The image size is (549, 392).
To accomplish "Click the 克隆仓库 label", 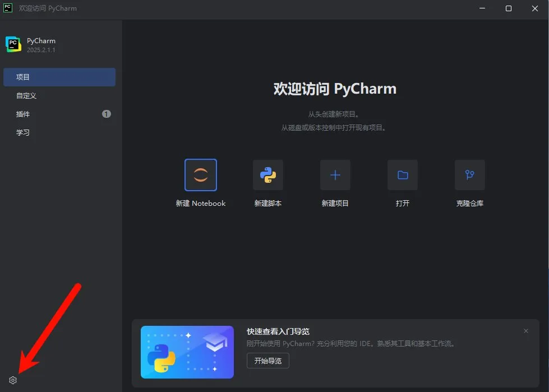I will 470,204.
